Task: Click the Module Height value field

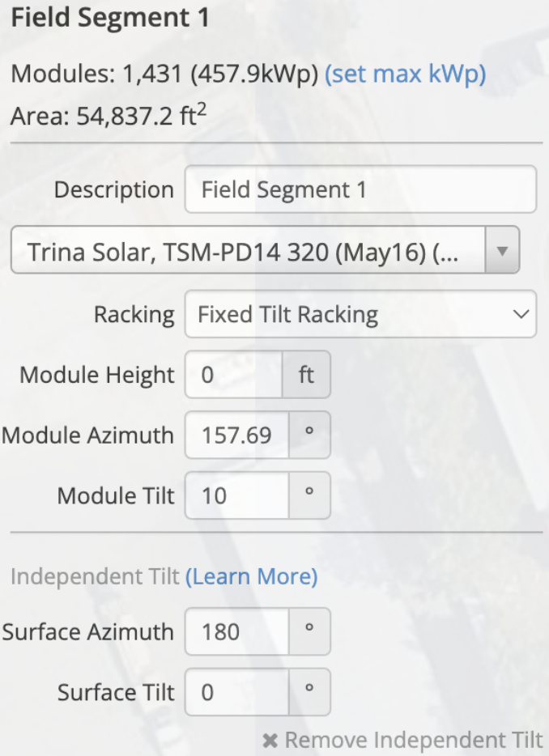Action: [x=233, y=376]
